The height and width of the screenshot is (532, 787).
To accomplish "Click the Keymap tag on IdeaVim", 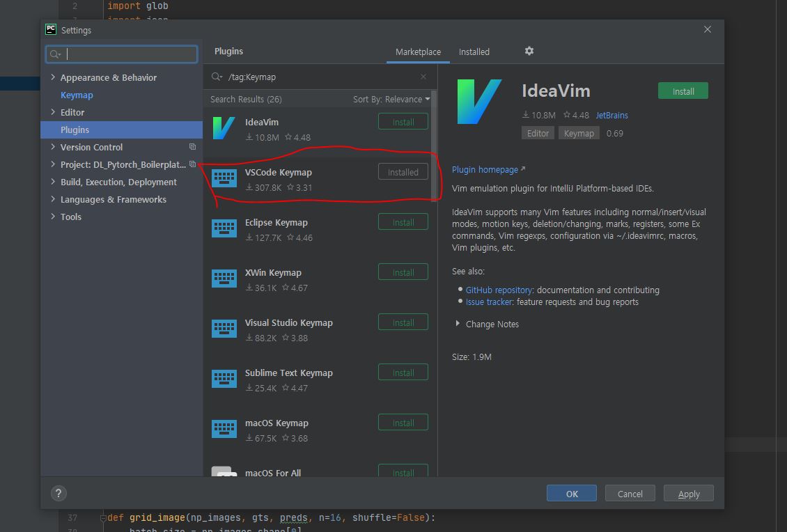I will 579,133.
